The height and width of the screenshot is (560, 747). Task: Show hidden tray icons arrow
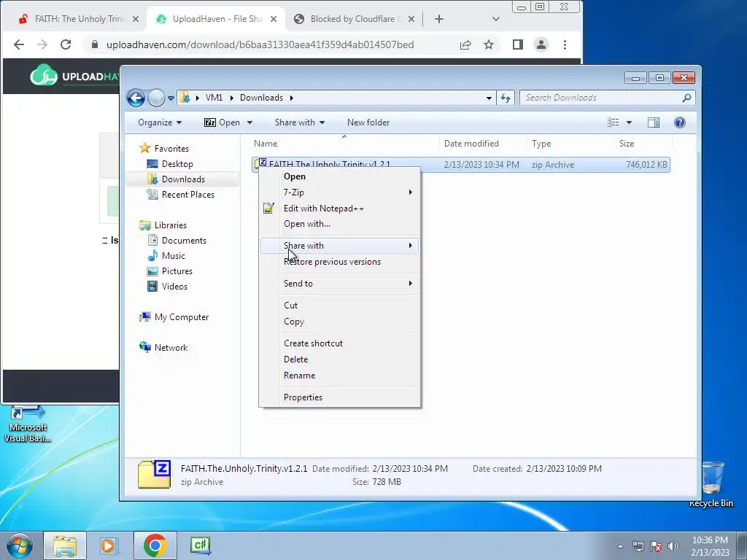[620, 546]
